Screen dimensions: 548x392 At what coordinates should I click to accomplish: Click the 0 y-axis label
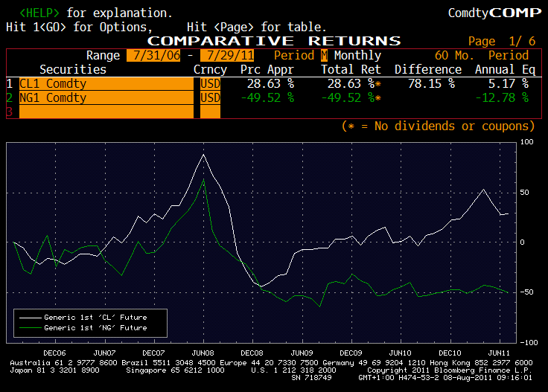[522, 242]
